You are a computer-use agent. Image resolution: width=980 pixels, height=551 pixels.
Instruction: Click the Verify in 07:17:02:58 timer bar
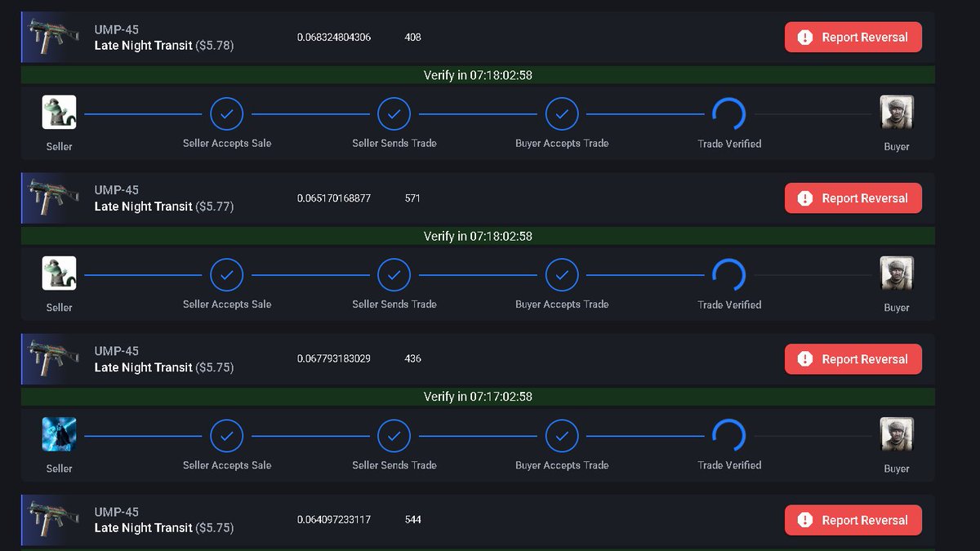tap(478, 397)
